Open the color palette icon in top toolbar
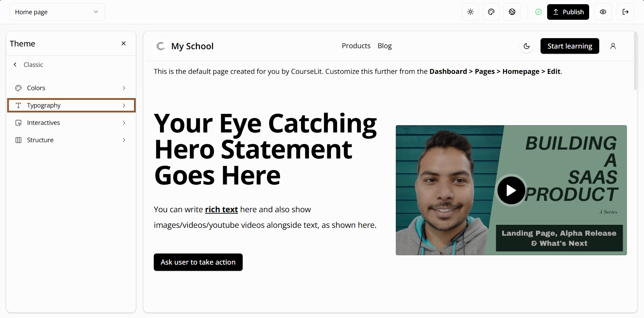Viewport: 644px width, 318px height. click(x=491, y=11)
